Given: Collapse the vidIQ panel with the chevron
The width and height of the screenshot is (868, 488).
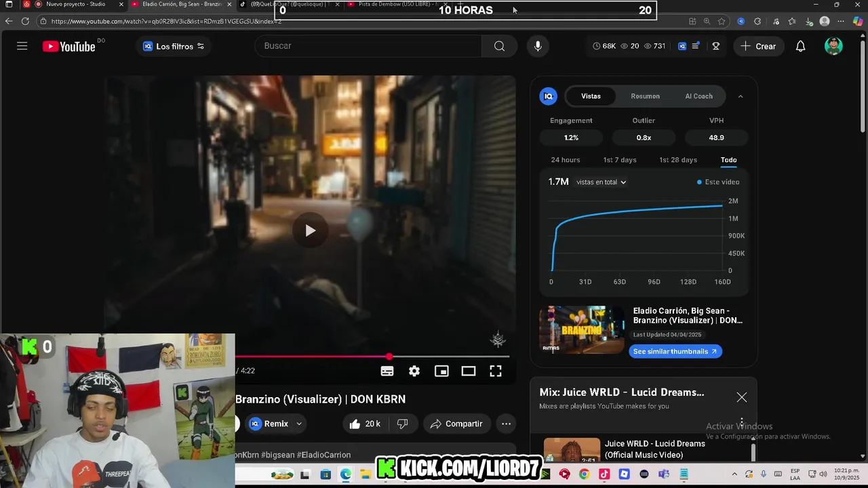Looking at the screenshot, I should point(741,96).
